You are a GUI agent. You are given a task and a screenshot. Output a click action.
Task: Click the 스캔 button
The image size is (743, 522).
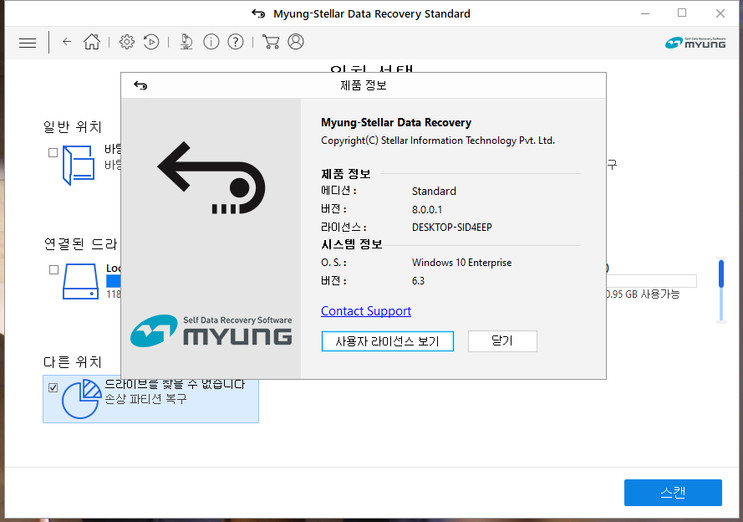[x=673, y=492]
